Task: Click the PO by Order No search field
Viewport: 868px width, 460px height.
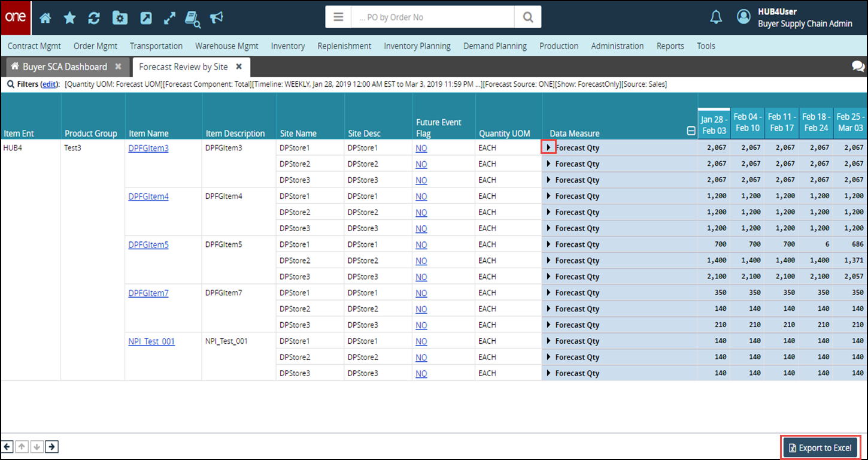Action: click(x=432, y=17)
